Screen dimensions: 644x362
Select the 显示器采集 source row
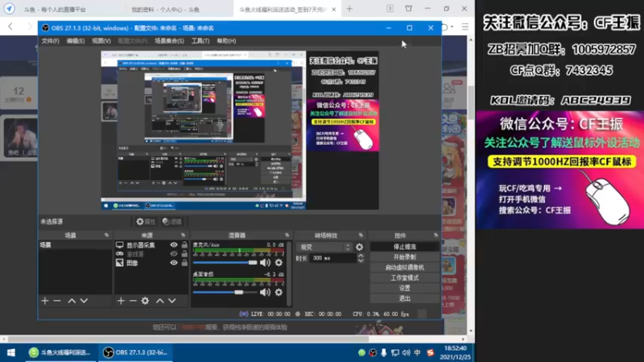pos(142,245)
